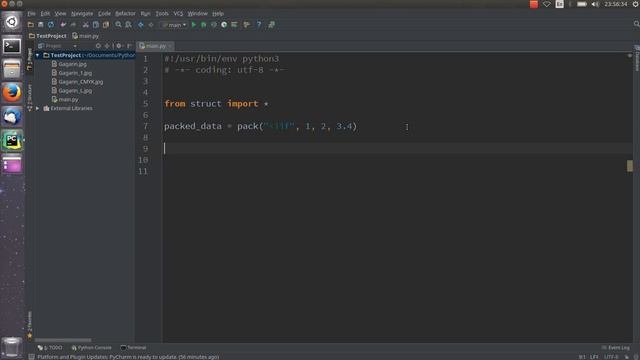Click the Redo arrow in toolbar
The height and width of the screenshot is (360, 640).
point(73,25)
